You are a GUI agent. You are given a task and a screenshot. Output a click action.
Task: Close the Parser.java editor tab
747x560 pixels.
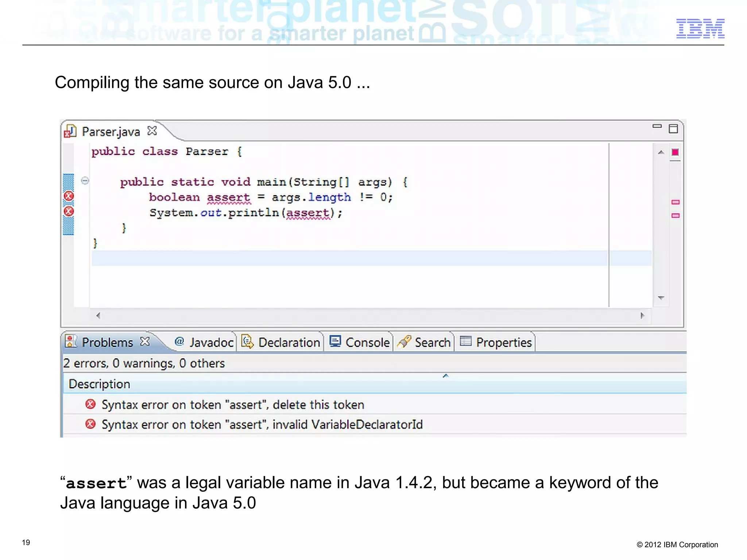(x=152, y=131)
